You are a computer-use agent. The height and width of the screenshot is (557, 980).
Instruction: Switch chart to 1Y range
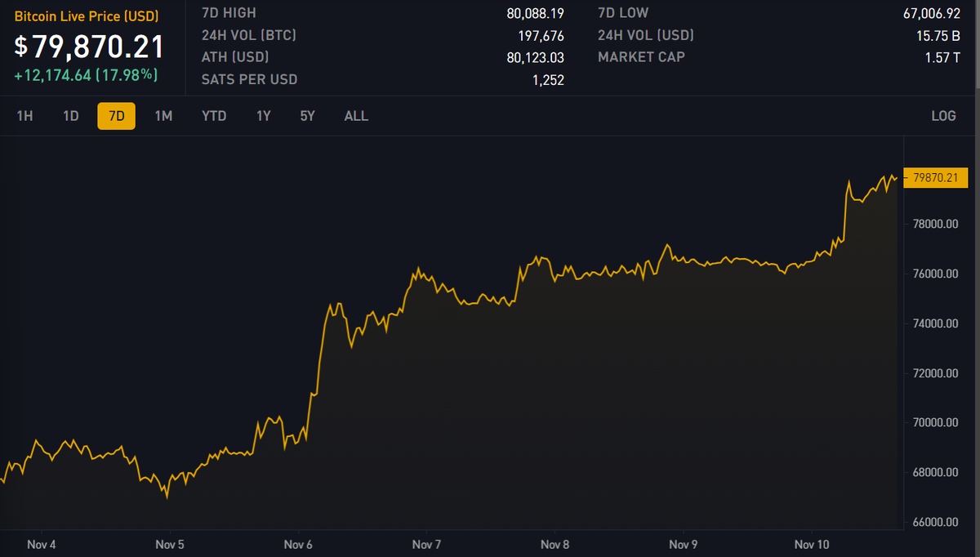pos(263,116)
